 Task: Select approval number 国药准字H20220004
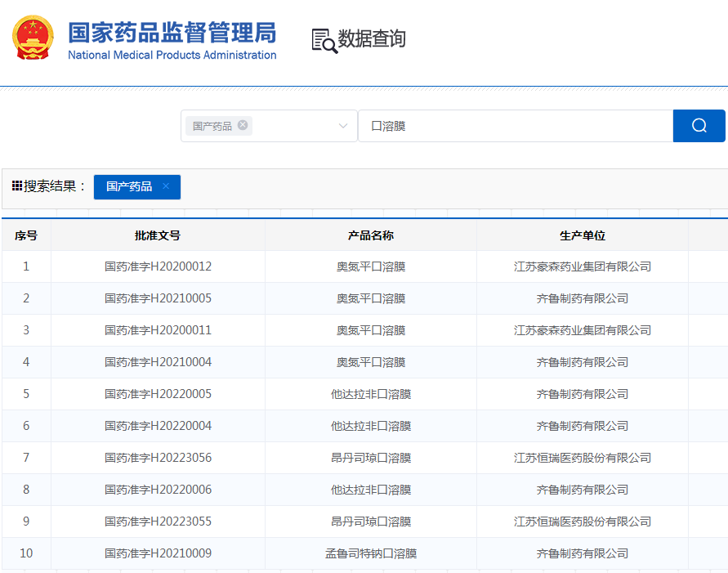[158, 426]
